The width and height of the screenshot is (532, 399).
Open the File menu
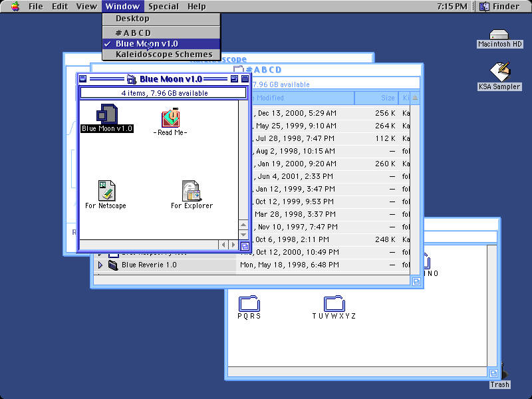click(x=36, y=7)
